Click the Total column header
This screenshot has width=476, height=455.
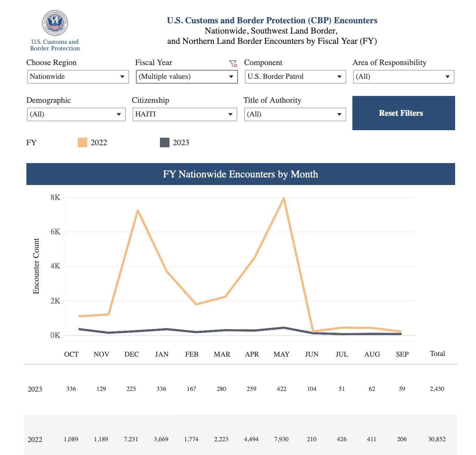pos(437,354)
